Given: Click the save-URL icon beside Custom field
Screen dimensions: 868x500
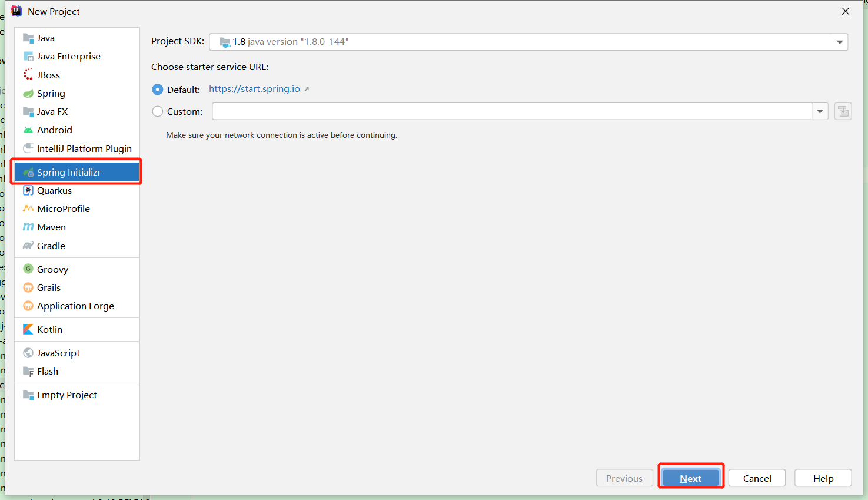Looking at the screenshot, I should [843, 111].
